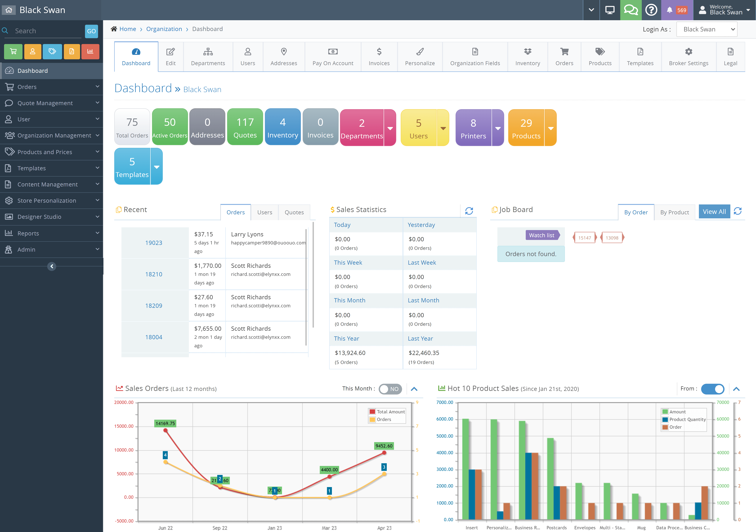
Task: Refresh the Sales Statistics panel
Action: point(470,211)
